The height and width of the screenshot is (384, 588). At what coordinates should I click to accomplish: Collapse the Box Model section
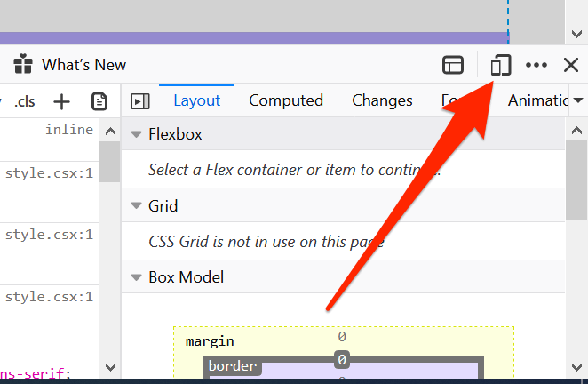pyautogui.click(x=137, y=277)
